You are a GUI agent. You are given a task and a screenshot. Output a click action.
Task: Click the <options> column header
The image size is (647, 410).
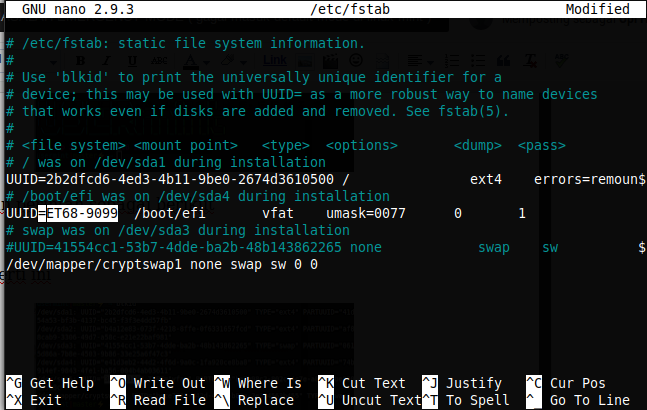click(362, 145)
